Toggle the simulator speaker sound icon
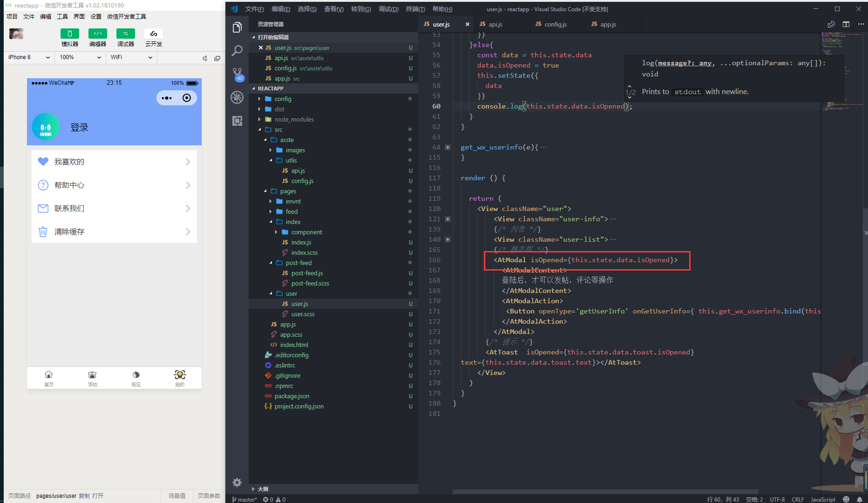 tap(204, 58)
